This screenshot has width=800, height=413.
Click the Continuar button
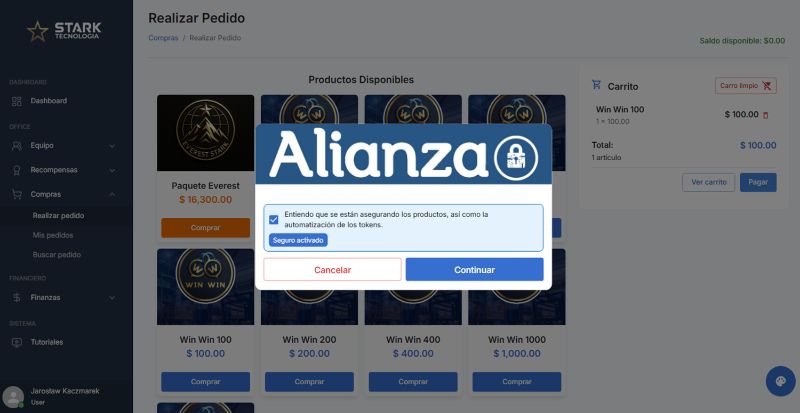(x=474, y=270)
